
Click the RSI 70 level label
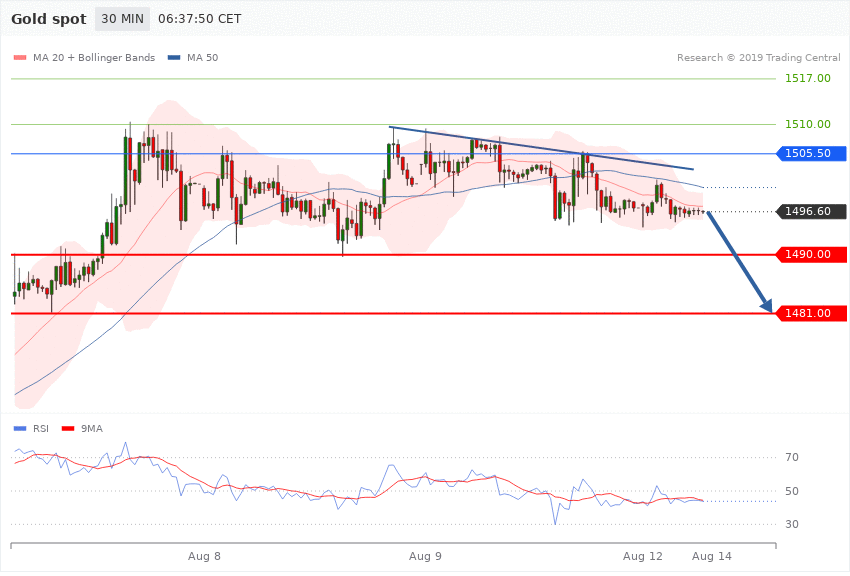792,457
